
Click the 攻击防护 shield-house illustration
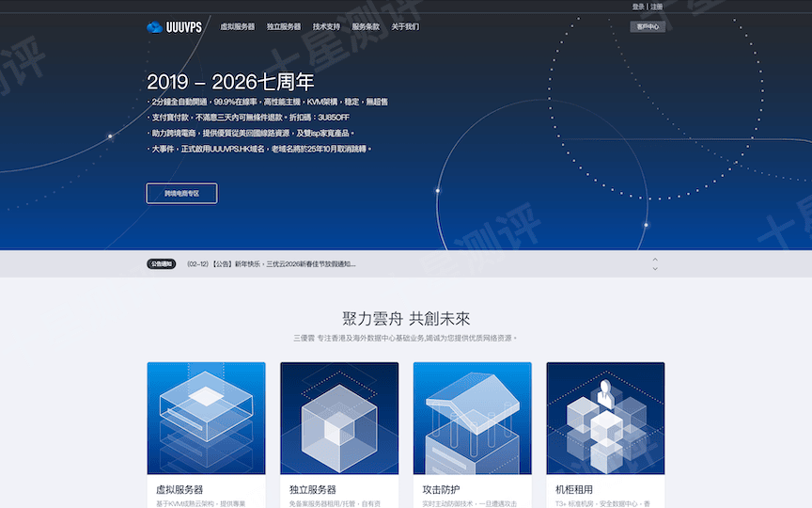pos(472,418)
